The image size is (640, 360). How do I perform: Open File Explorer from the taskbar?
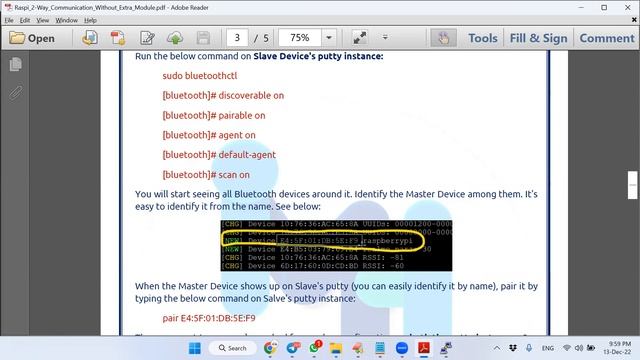(x=336, y=348)
